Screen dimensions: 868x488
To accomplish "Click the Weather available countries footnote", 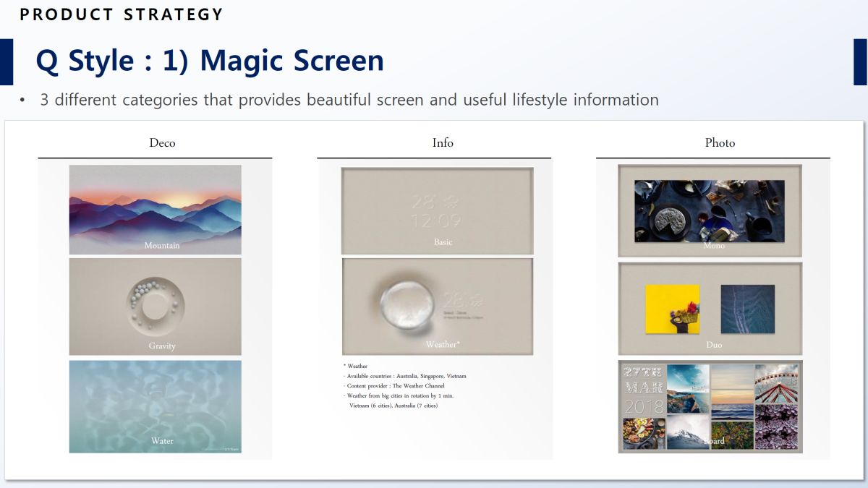I will 407,376.
